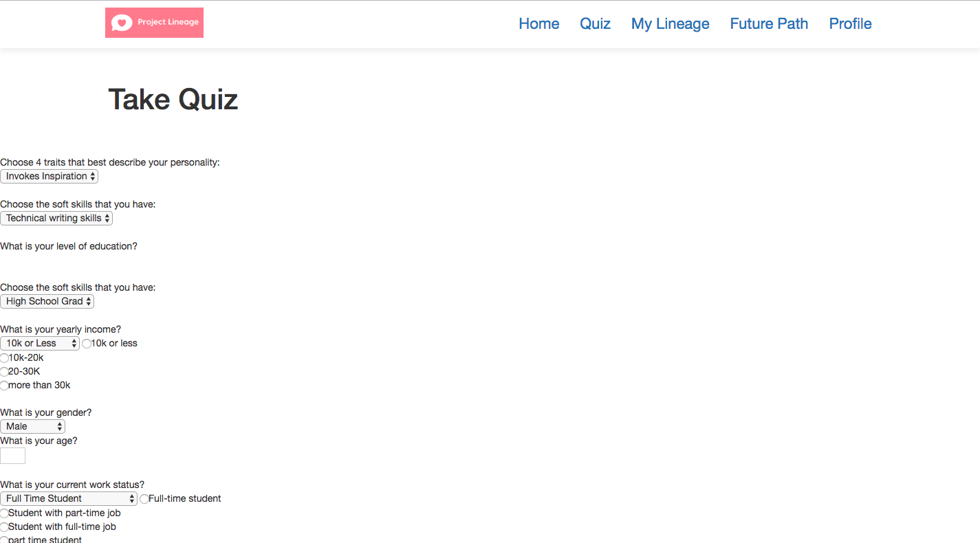Select the Full-time student radio button

(144, 499)
